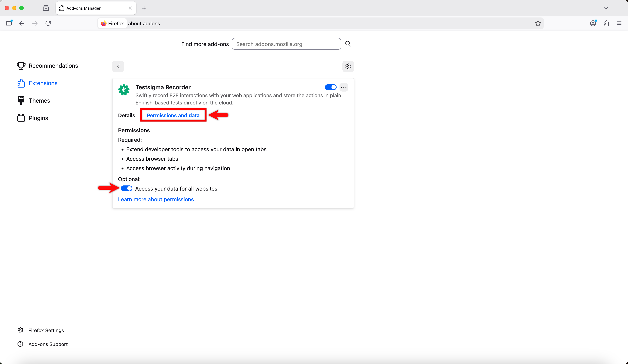Image resolution: width=628 pixels, height=364 pixels.
Task: Open a new tab with plus button
Action: [144, 8]
